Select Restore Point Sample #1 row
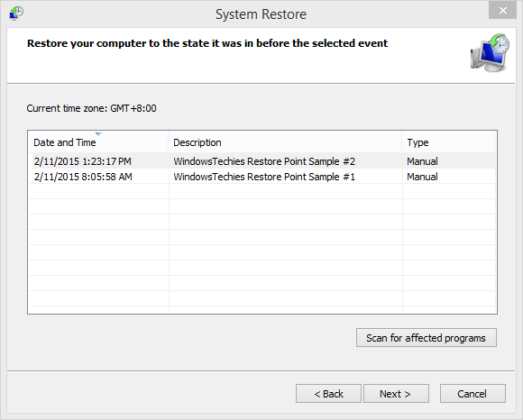523x420 pixels. click(x=261, y=177)
